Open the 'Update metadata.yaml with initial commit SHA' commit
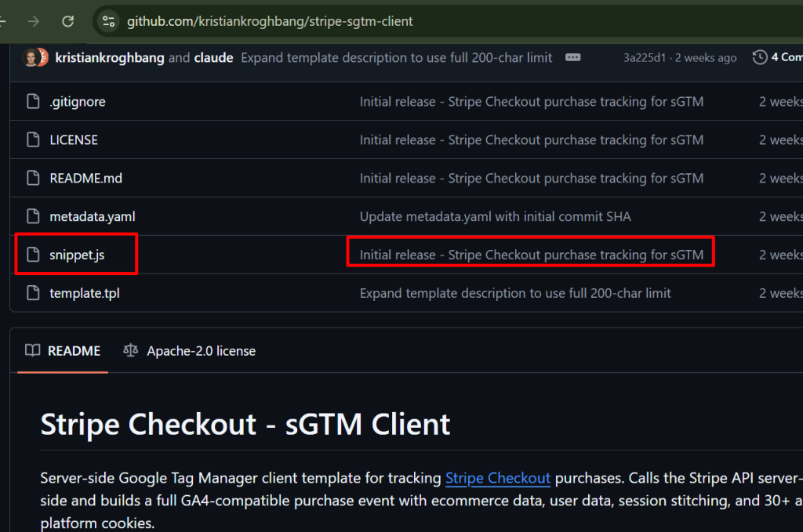The height and width of the screenshot is (532, 803). point(495,216)
